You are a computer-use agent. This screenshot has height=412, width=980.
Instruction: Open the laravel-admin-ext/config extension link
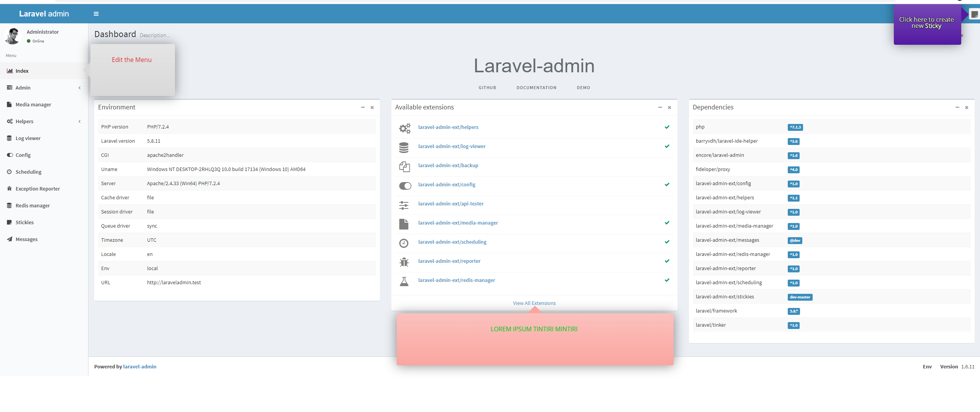[x=447, y=184]
